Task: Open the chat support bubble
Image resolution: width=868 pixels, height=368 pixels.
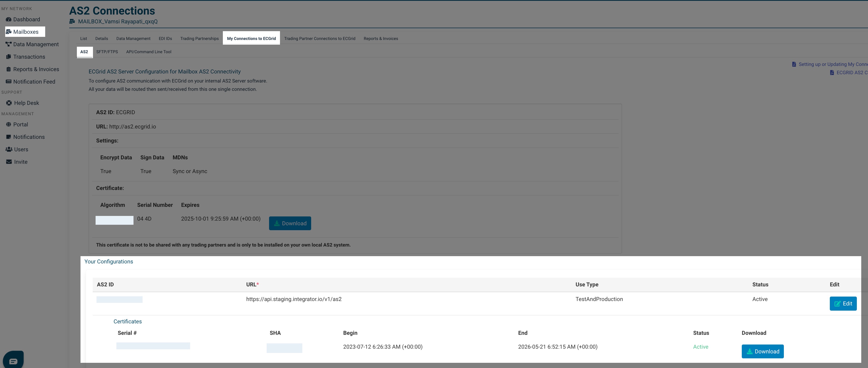Action: (14, 360)
